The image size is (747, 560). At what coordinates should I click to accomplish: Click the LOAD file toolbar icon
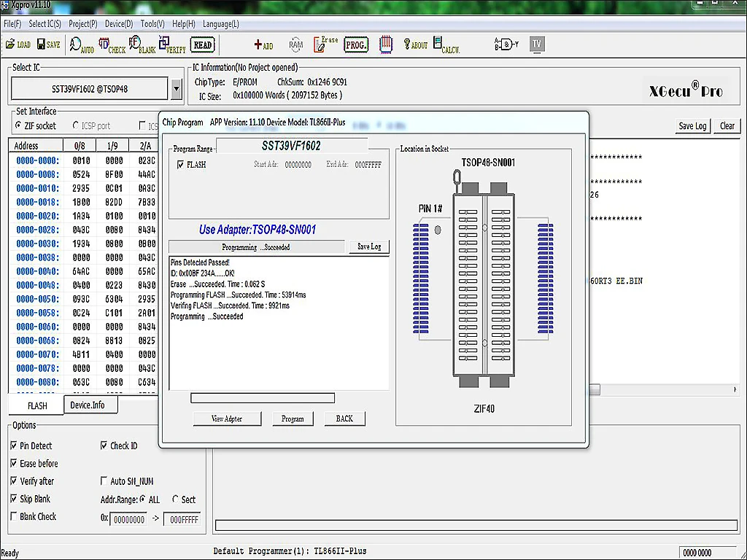click(x=18, y=44)
